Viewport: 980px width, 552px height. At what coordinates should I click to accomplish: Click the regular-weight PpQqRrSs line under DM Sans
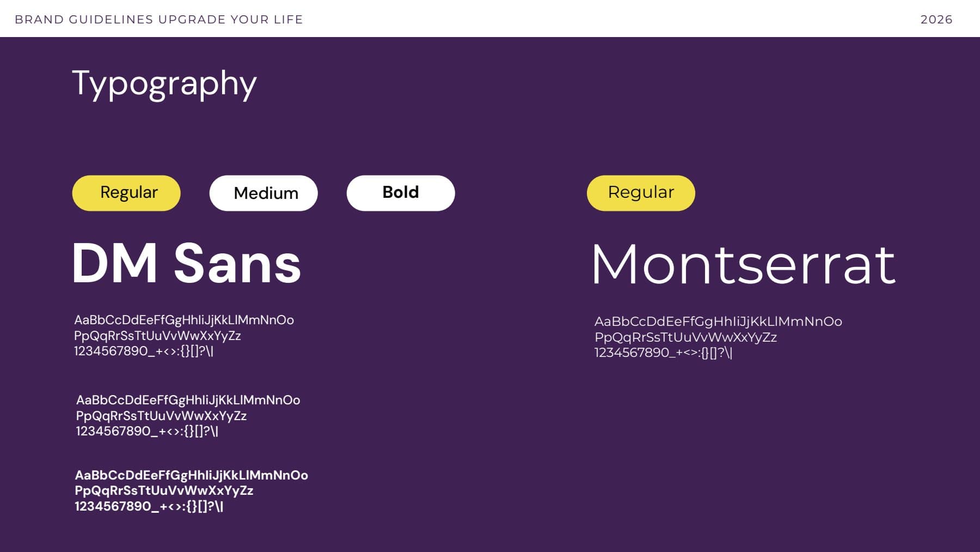click(157, 336)
